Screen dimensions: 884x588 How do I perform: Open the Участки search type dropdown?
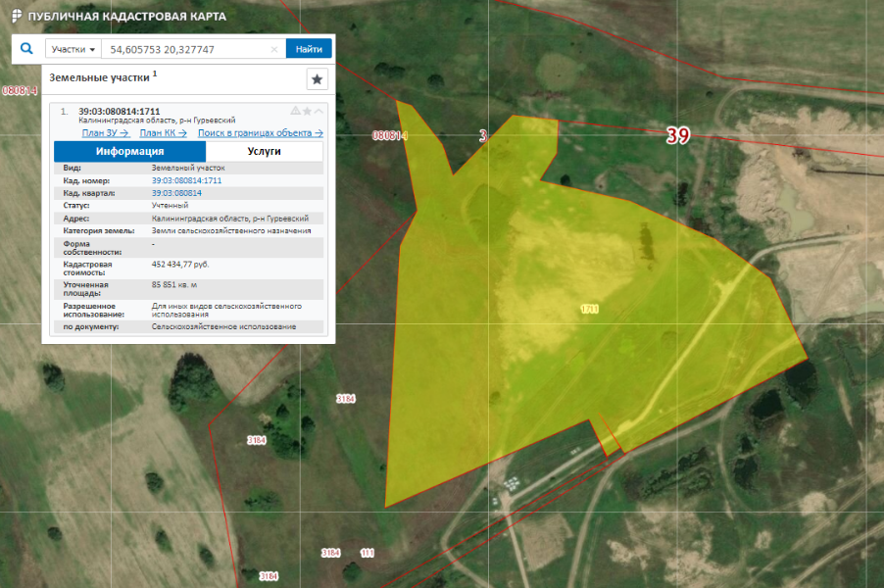point(74,49)
